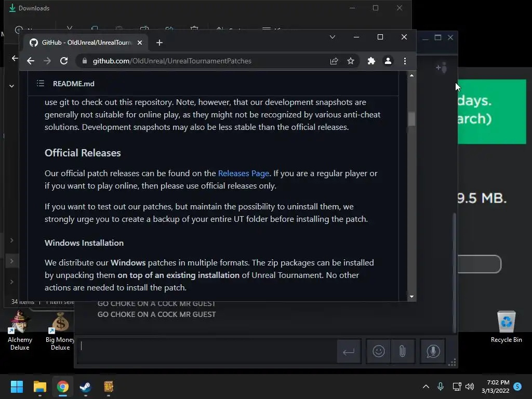The height and width of the screenshot is (399, 532).
Task: Switch to Chrome on the taskbar
Action: coord(63,387)
